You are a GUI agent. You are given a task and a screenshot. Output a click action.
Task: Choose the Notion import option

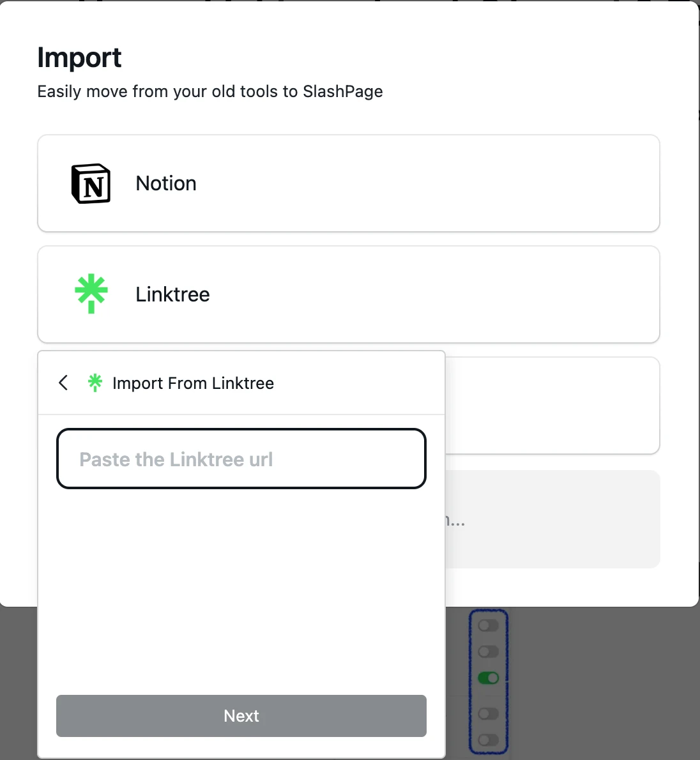click(x=349, y=183)
